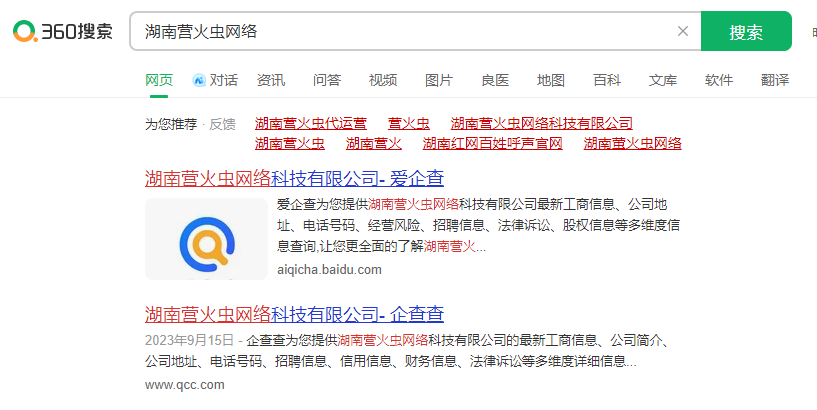Click the www.qcc.com URL text

click(184, 385)
